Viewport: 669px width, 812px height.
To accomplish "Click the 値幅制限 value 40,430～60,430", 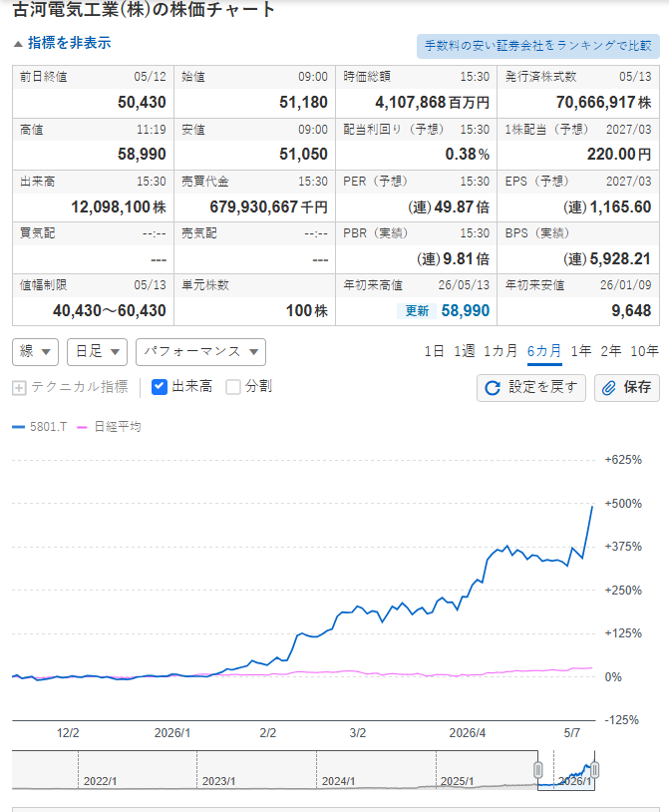I will pyautogui.click(x=109, y=310).
